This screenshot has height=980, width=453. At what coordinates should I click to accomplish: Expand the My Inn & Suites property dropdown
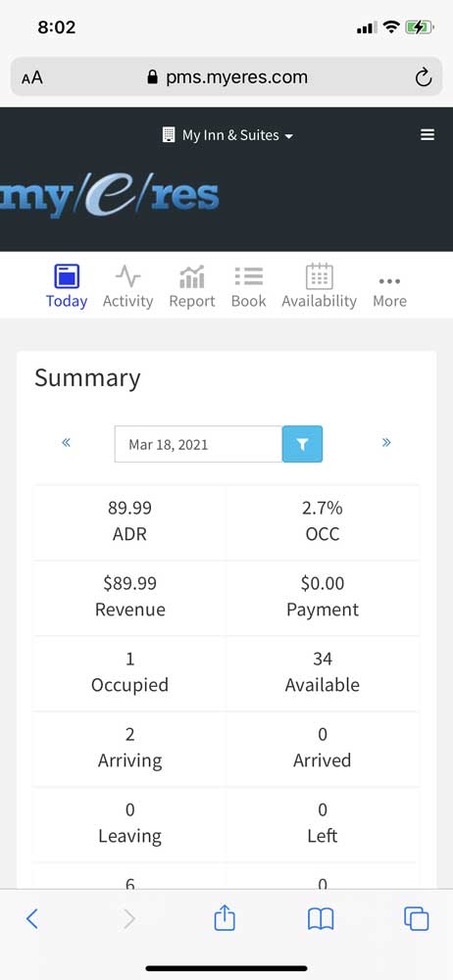pos(227,135)
